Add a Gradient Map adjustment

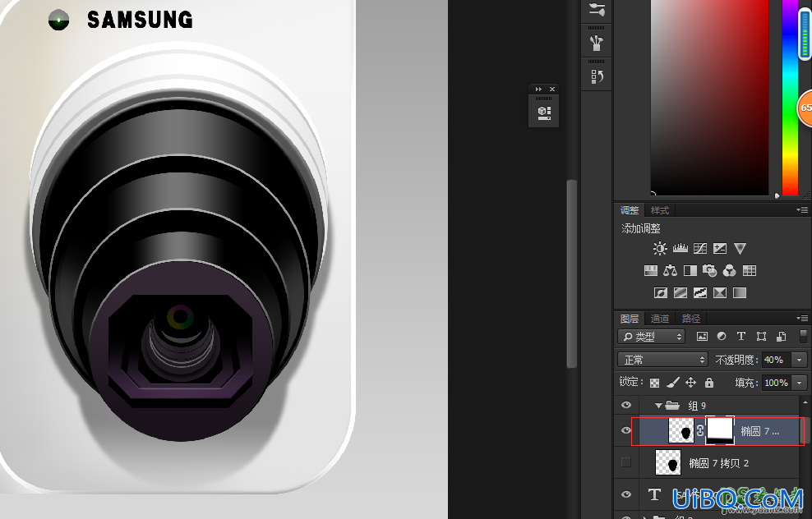[x=740, y=293]
